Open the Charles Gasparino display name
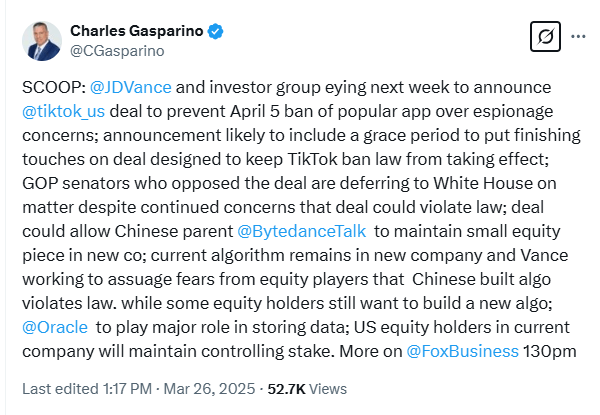The image size is (600, 415). 137,31
